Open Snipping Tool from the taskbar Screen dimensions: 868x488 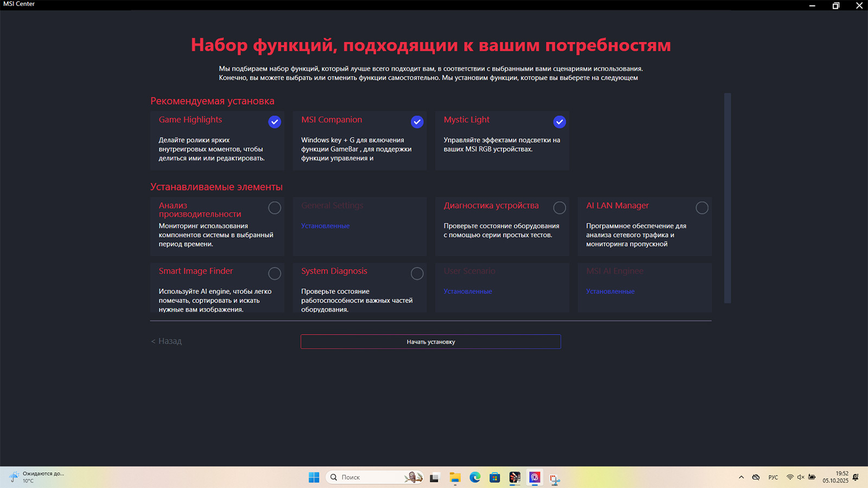tap(554, 478)
